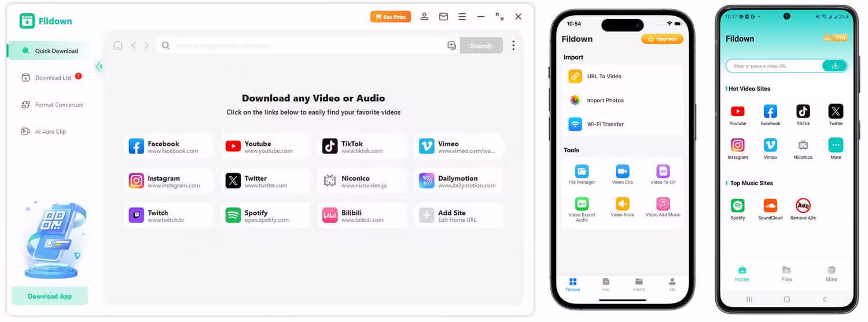868x322 pixels.
Task: Switch to the Folder tab on iPhone
Action: click(639, 284)
